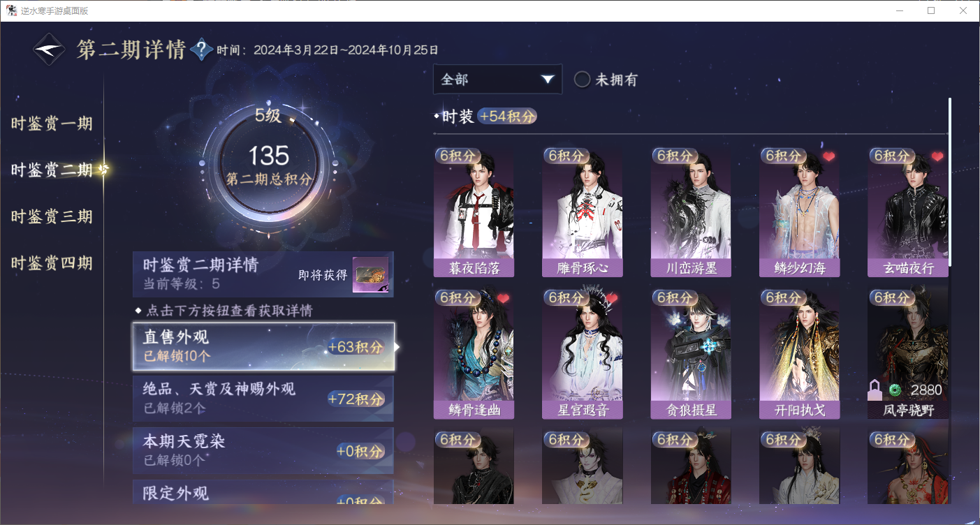
Task: Toggle the 未拥有 radio filter
Action: pyautogui.click(x=583, y=80)
